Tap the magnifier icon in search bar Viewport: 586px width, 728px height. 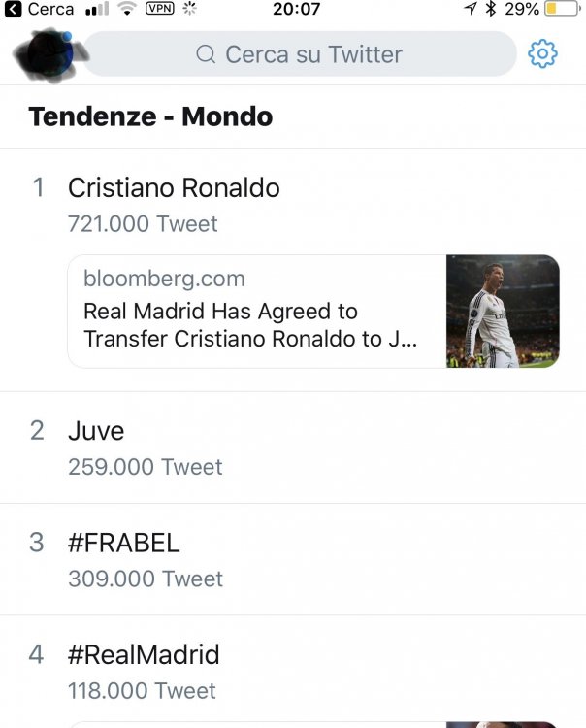click(x=206, y=54)
